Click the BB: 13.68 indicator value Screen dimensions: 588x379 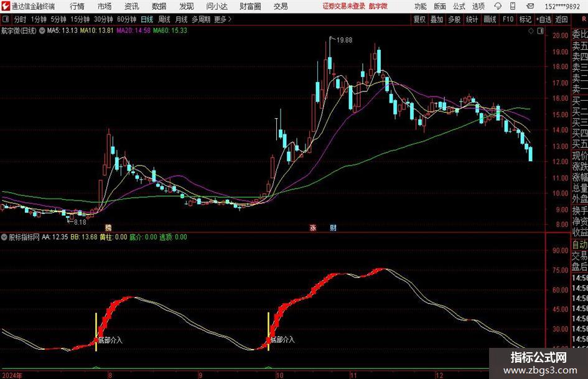tap(84, 237)
